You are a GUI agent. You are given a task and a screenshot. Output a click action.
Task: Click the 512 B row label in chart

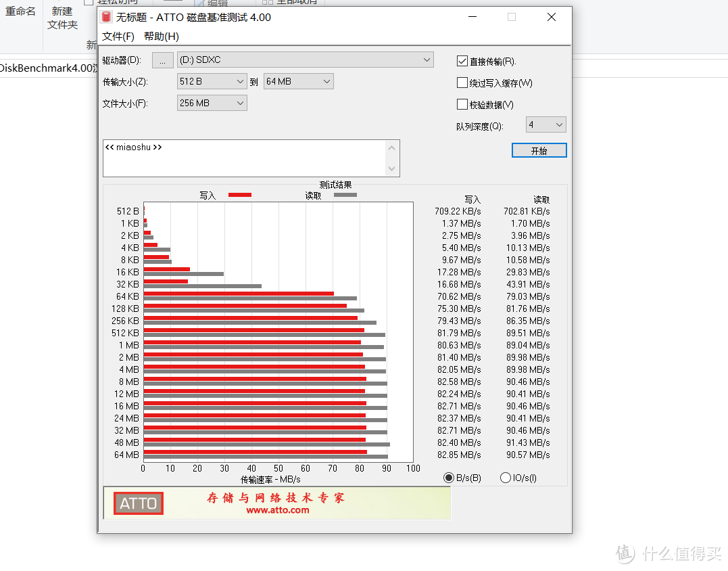128,211
